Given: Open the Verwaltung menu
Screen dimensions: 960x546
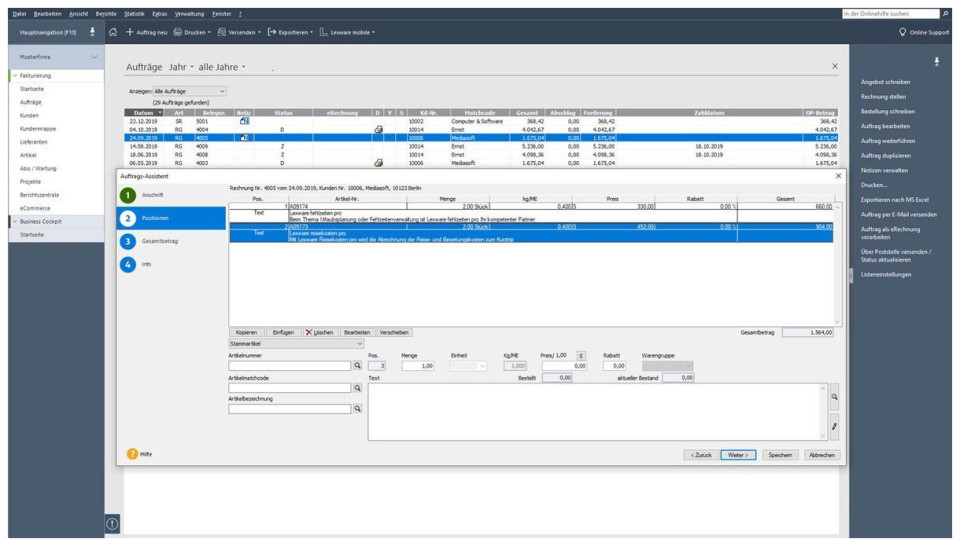Looking at the screenshot, I should 189,14.
